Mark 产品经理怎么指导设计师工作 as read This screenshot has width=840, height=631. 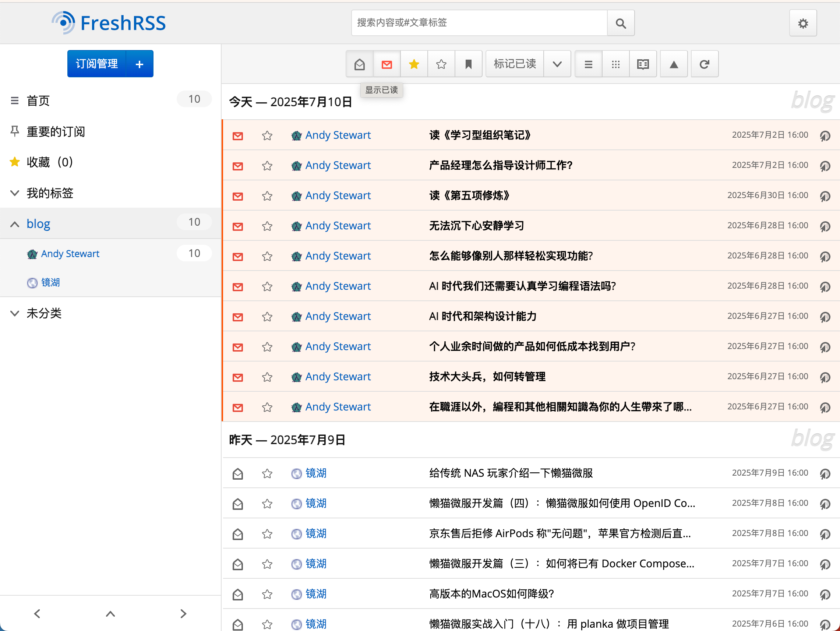point(238,166)
